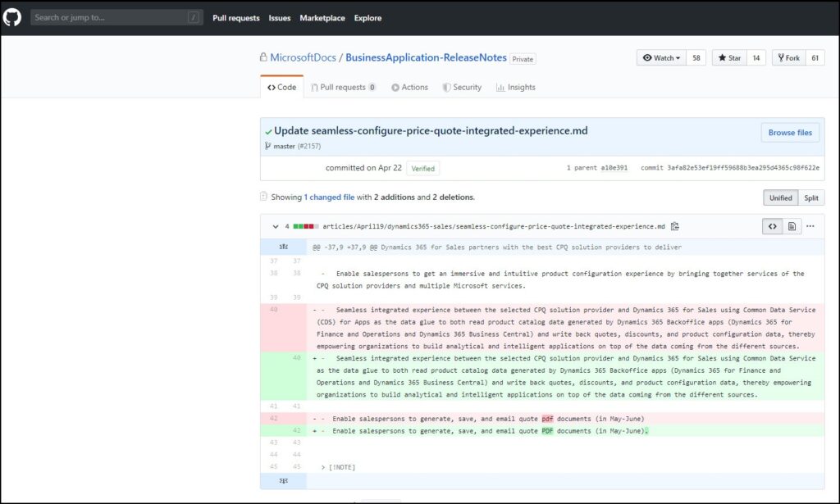
Task: Open the Watch notification dropdown
Action: pyautogui.click(x=662, y=57)
